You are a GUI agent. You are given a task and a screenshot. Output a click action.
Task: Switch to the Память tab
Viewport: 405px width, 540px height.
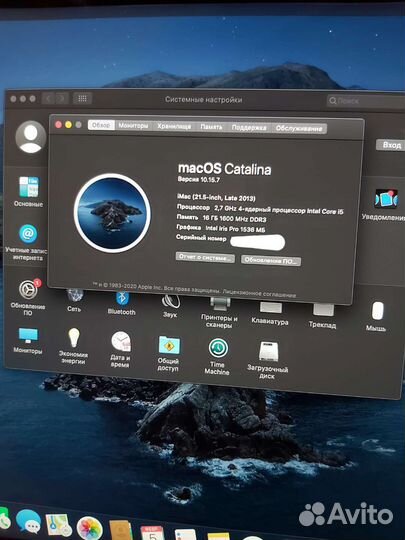coord(211,127)
